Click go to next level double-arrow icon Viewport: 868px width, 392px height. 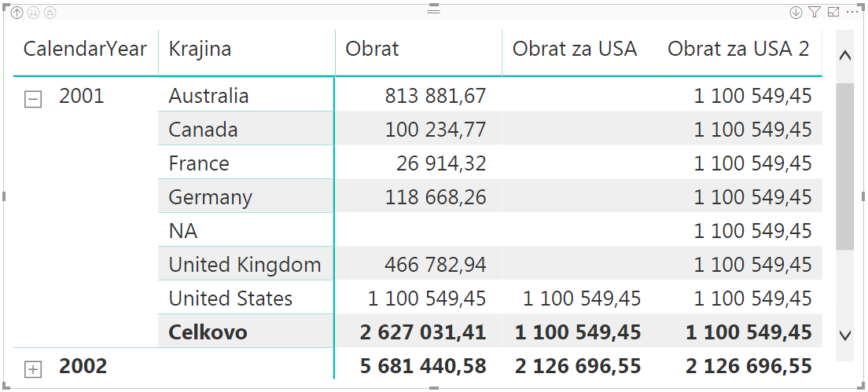click(33, 12)
